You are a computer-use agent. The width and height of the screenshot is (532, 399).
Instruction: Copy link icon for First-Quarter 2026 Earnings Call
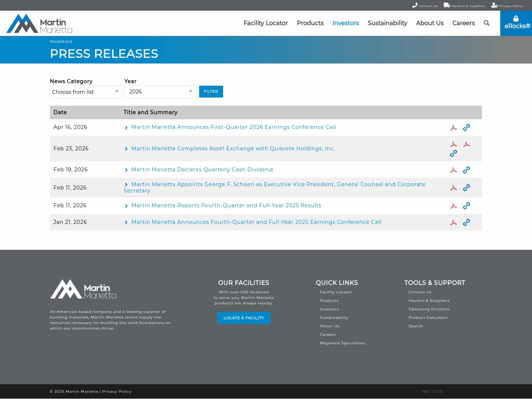(467, 127)
